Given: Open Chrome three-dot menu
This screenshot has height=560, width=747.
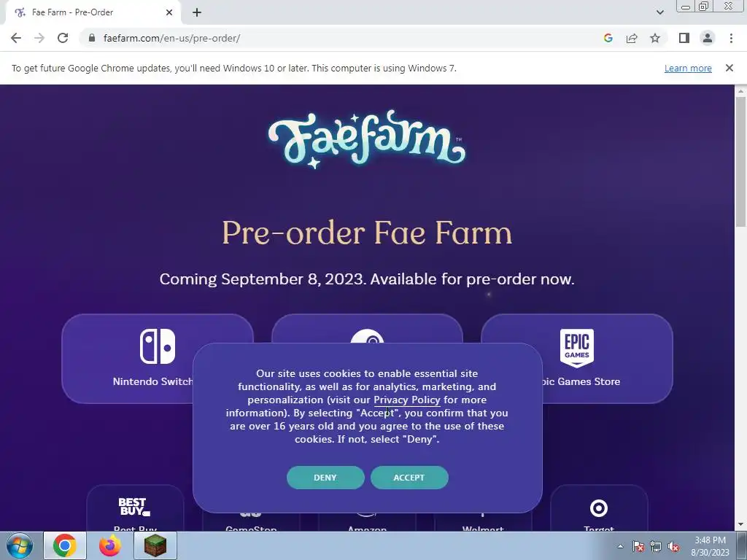Looking at the screenshot, I should click(x=731, y=38).
